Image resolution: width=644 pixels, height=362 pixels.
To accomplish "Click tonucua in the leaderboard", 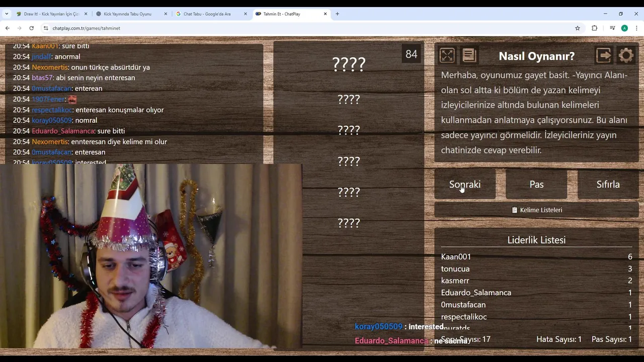I will click(455, 268).
